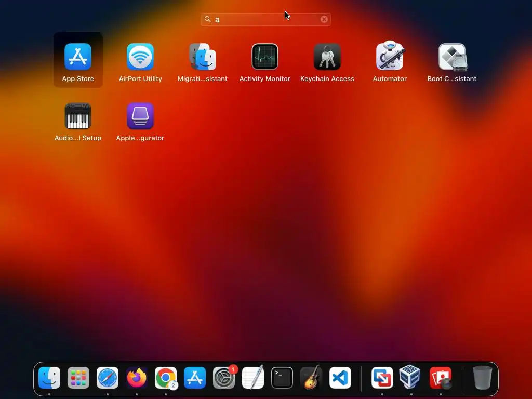Open Apple Configurator

tap(140, 116)
